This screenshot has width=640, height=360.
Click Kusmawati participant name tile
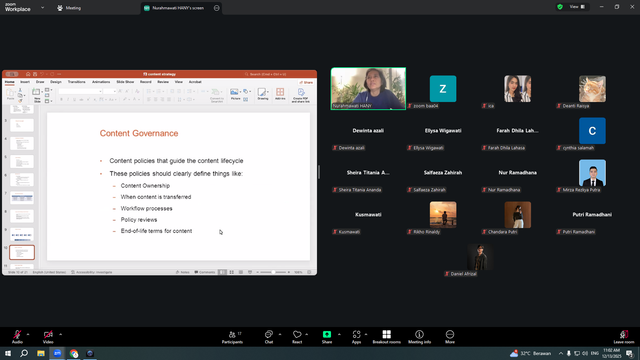pyautogui.click(x=368, y=214)
